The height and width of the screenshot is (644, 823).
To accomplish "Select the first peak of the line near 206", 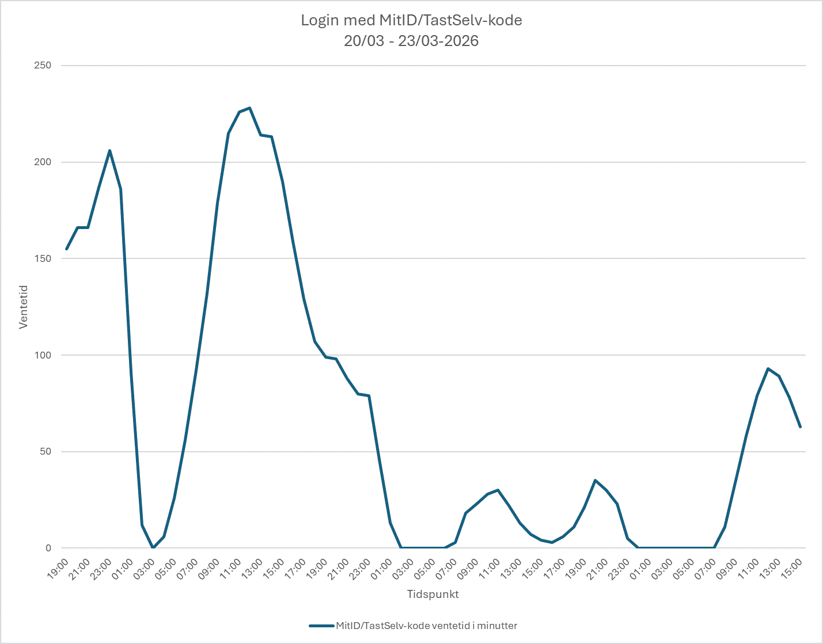I will [x=110, y=150].
